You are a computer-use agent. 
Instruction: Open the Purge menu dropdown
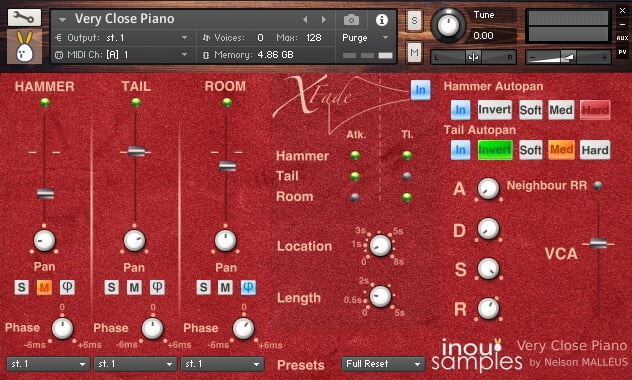point(365,38)
